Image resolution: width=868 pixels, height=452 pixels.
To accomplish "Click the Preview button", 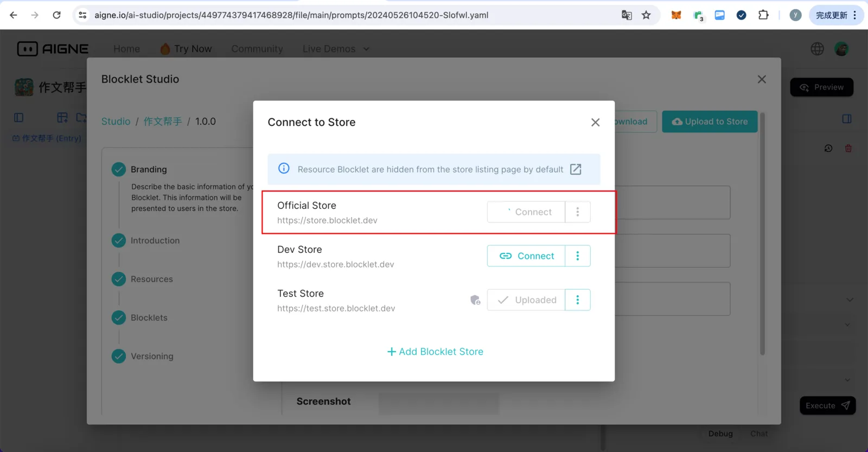I will point(821,87).
